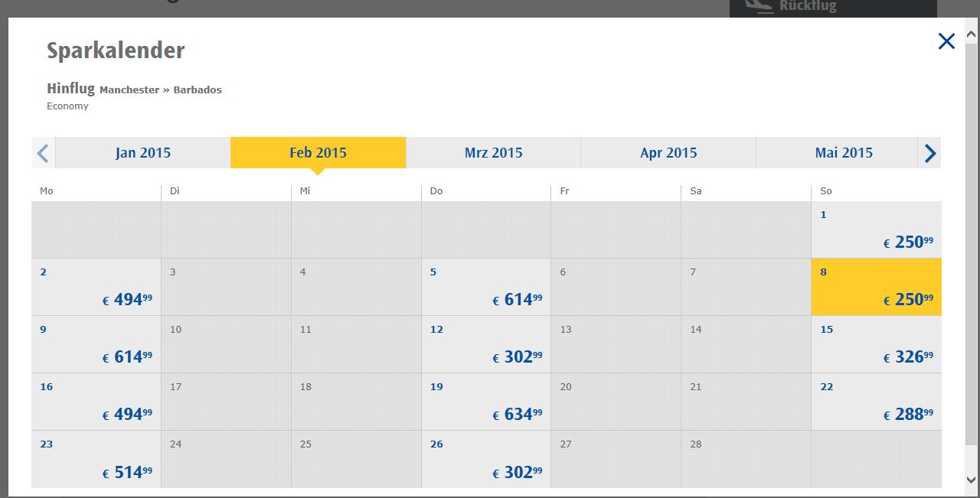The width and height of the screenshot is (980, 498).
Task: Click unavailable day 4 cell
Action: pyautogui.click(x=356, y=287)
